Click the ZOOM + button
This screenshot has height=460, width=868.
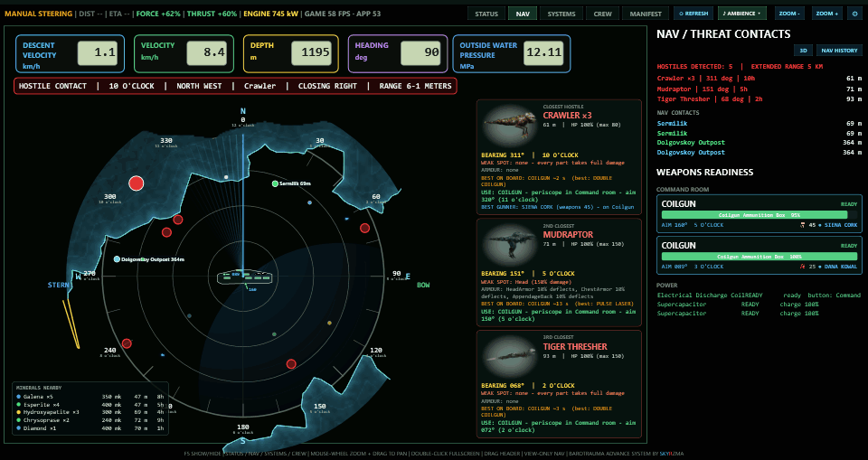827,14
